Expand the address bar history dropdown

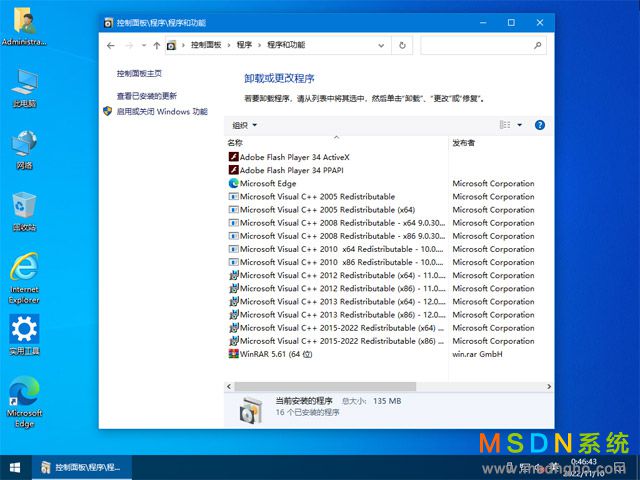[x=381, y=45]
